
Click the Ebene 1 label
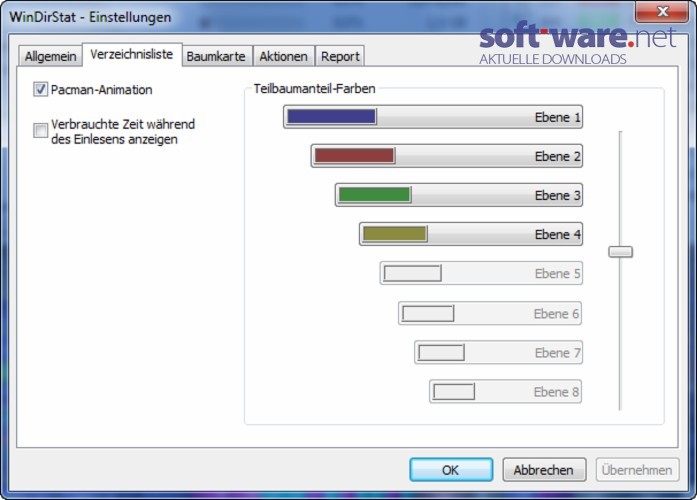coord(557,117)
